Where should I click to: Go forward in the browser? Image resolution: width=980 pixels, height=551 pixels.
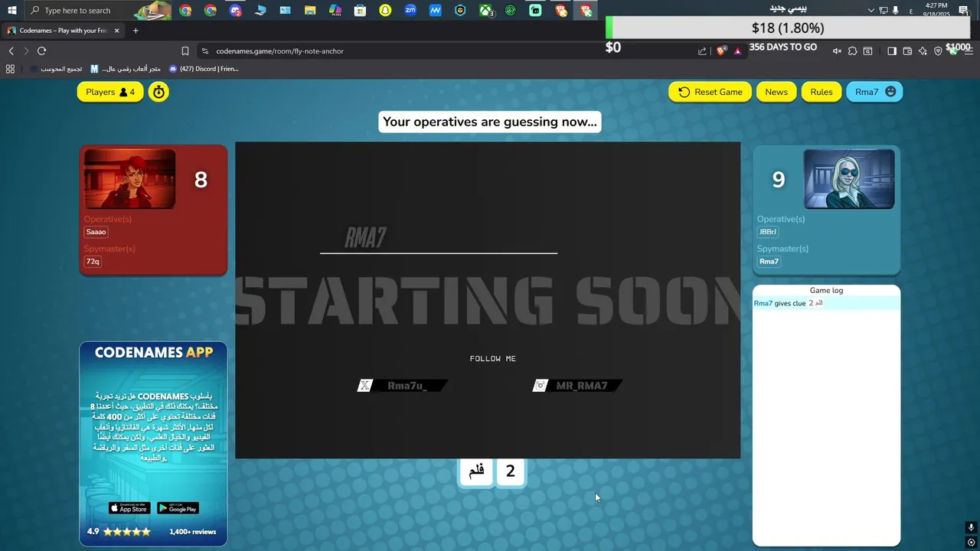(x=26, y=51)
